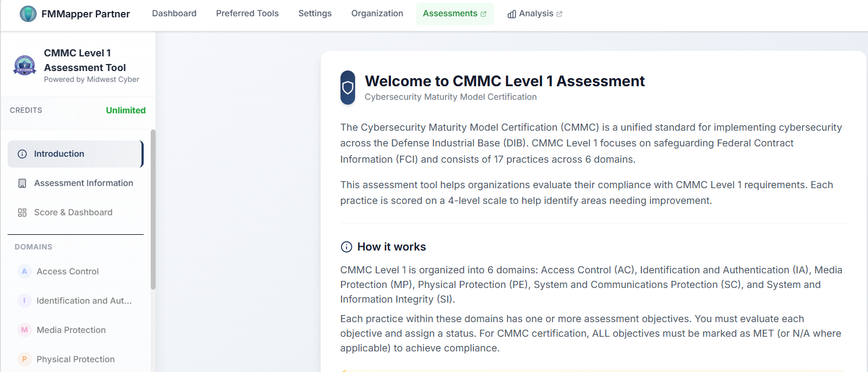Image resolution: width=868 pixels, height=372 pixels.
Task: Click the clipboard icon beside Assessment Information
Action: coord(22,183)
